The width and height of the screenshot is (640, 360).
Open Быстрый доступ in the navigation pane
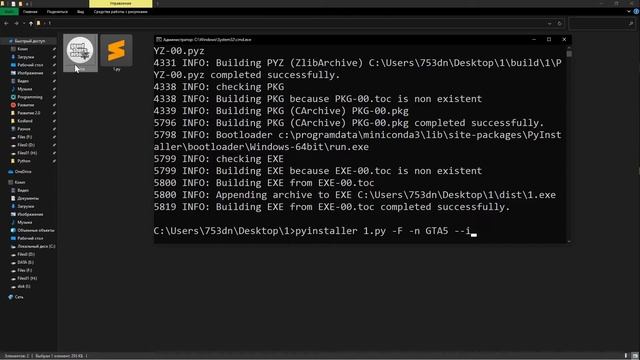pyautogui.click(x=29, y=41)
